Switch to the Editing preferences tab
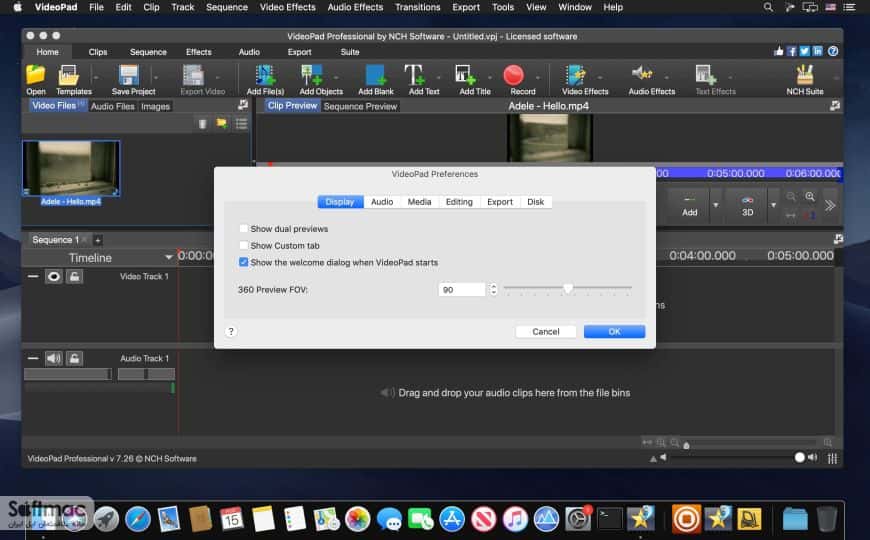870x540 pixels. [x=459, y=201]
